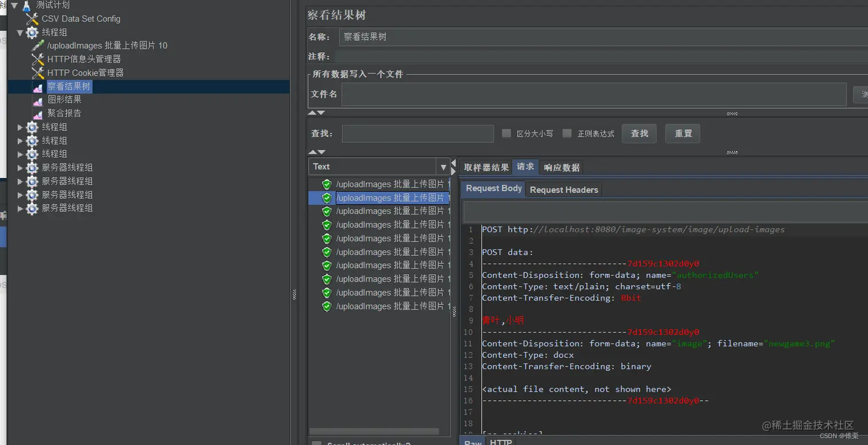Image resolution: width=868 pixels, height=445 pixels.
Task: Click the name="authorizedUsers" line
Action: click(620, 275)
